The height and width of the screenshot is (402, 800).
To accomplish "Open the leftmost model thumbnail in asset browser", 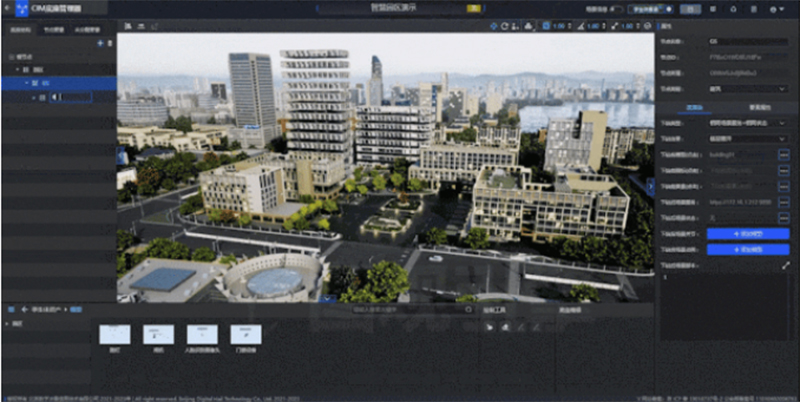I will click(x=114, y=335).
